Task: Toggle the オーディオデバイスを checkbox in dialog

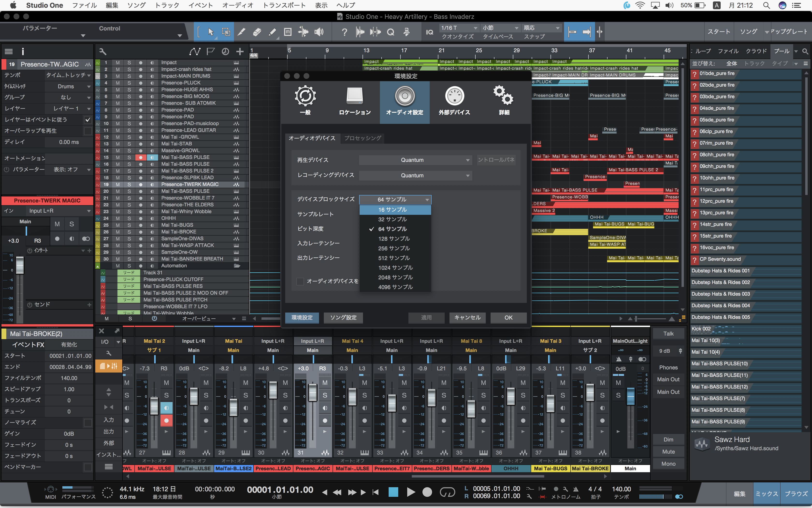Action: coord(300,281)
